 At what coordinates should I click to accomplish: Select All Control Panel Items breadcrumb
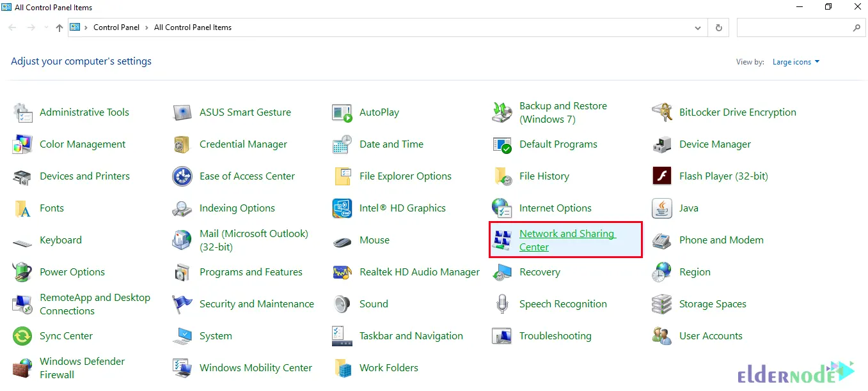click(193, 27)
